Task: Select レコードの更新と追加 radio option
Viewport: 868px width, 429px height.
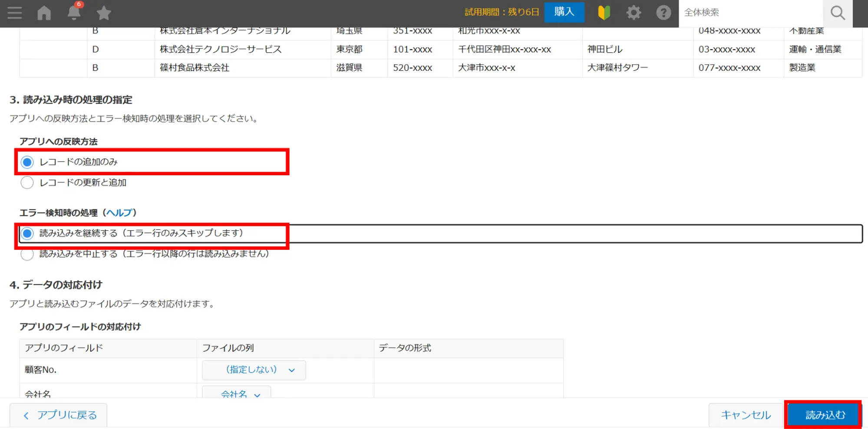Action: (27, 183)
